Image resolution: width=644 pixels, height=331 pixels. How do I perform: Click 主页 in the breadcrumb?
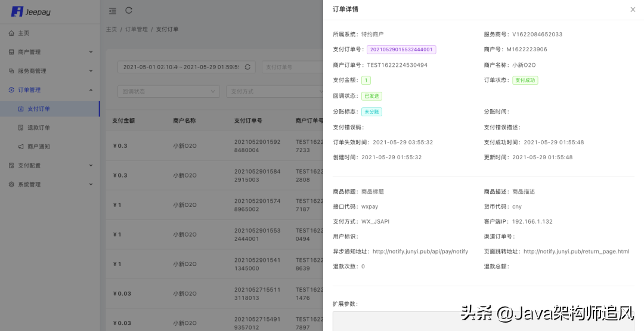click(112, 29)
